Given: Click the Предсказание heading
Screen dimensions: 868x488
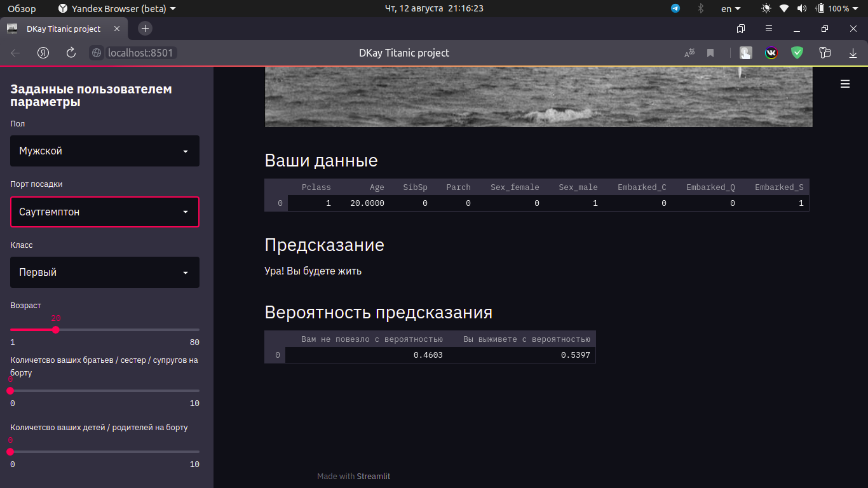Looking at the screenshot, I should click(x=325, y=245).
